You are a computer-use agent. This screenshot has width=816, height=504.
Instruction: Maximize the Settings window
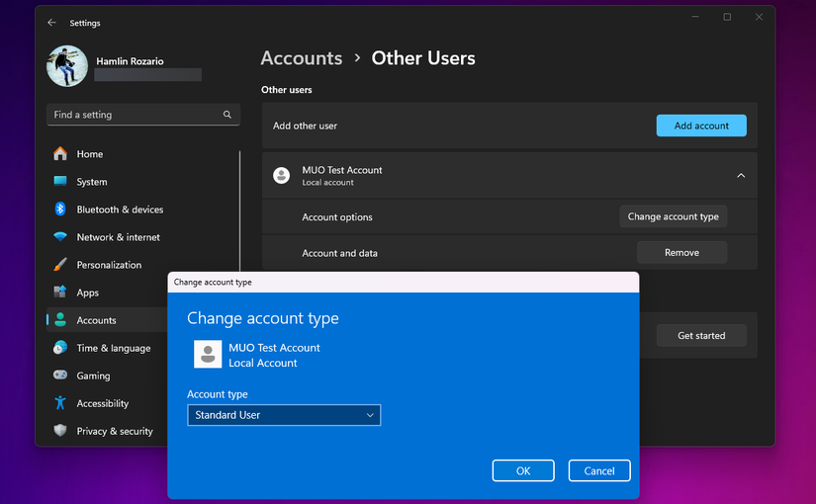pos(727,17)
